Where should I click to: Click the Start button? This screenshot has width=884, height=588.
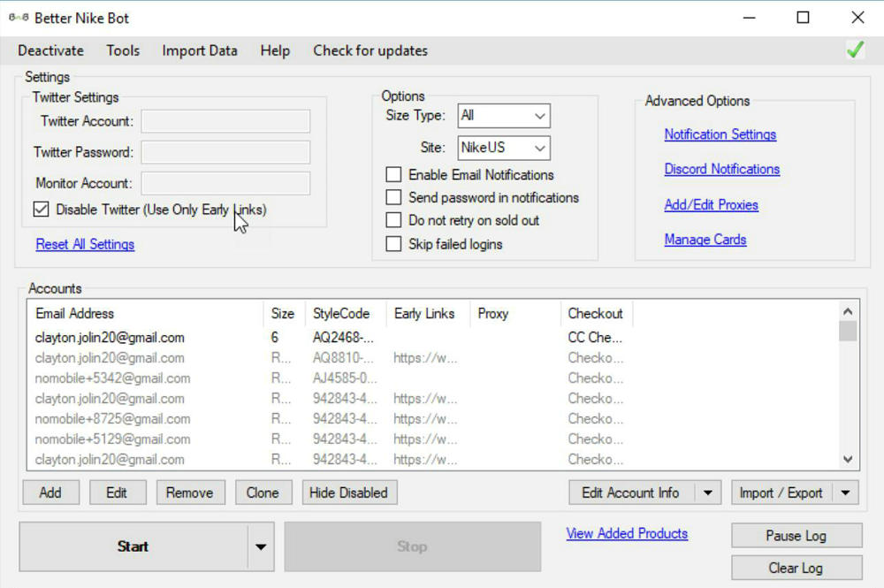[133, 546]
